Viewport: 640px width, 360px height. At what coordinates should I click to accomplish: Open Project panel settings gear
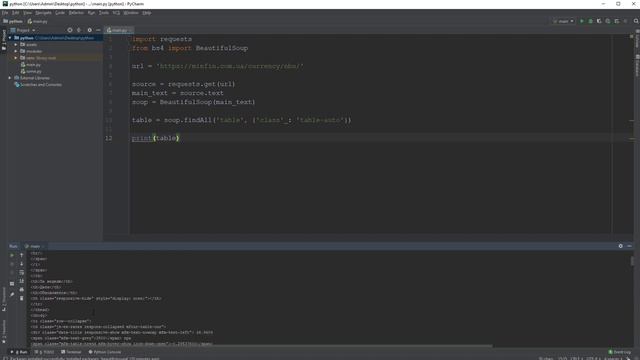pos(89,30)
